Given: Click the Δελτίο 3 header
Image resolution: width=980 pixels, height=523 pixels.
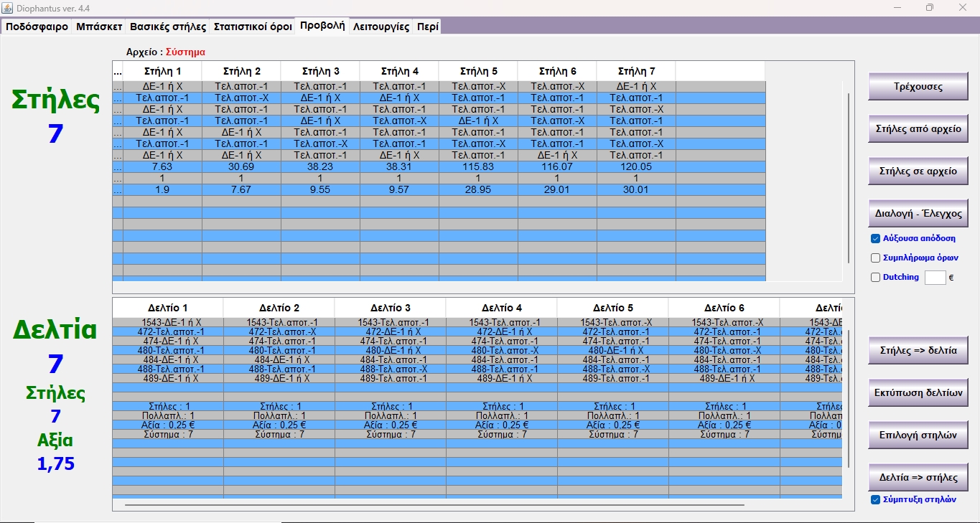Looking at the screenshot, I should tap(390, 308).
